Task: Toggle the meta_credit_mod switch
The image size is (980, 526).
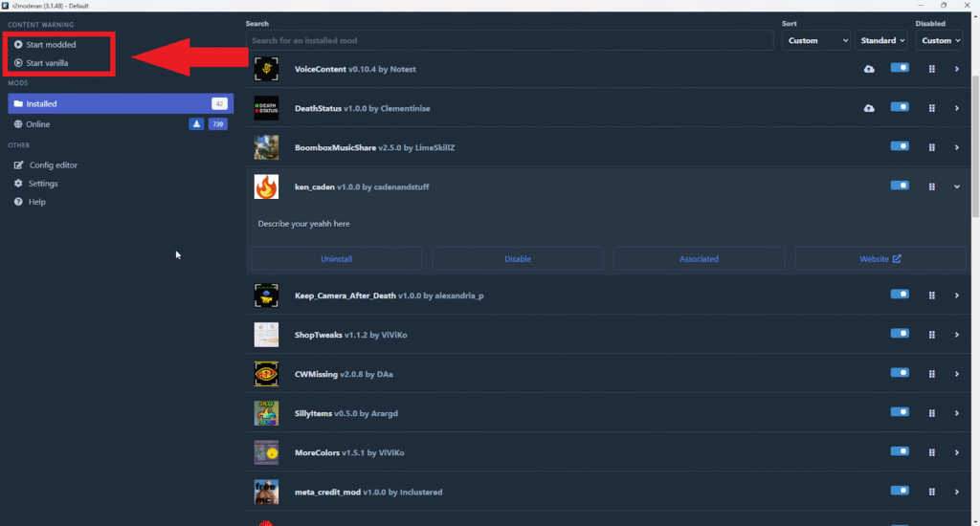Action: [900, 491]
